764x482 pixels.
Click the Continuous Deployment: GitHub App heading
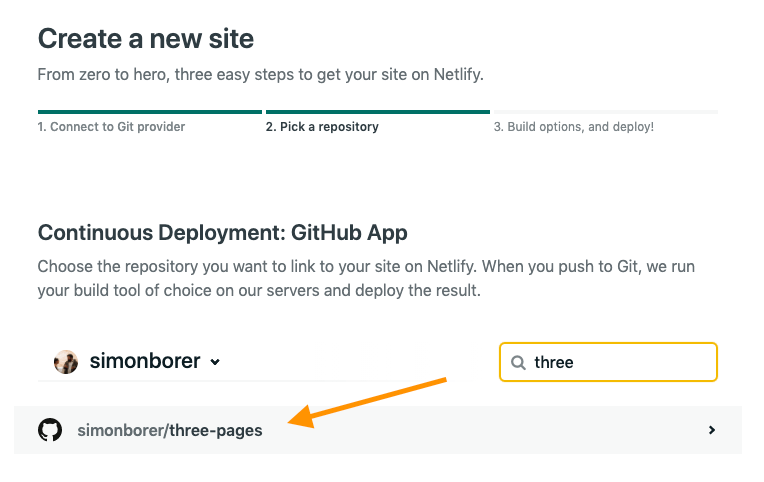[222, 232]
